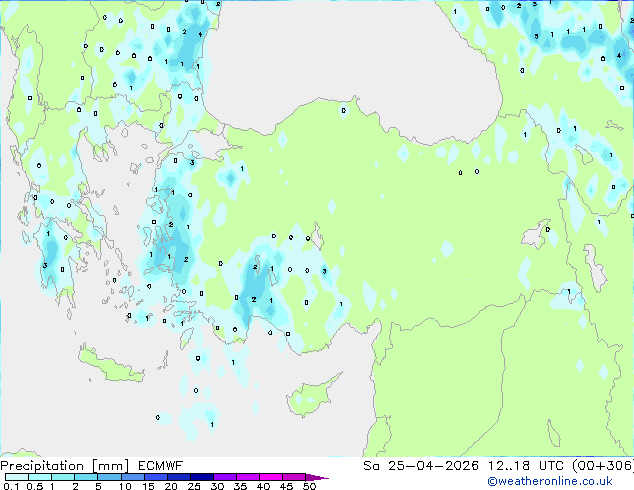The image size is (634, 490).
Task: Click the 45–50 mm legend swatch
Action: point(294,477)
